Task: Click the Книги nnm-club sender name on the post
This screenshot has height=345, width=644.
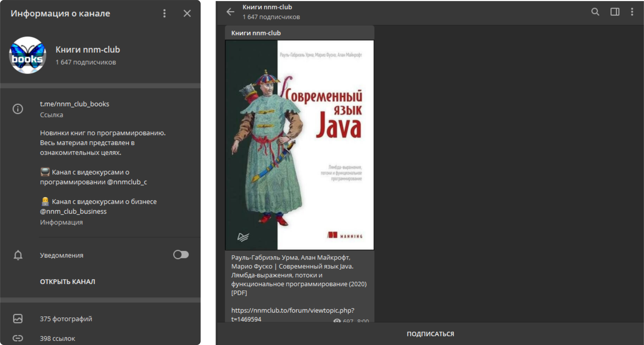Action: click(256, 33)
